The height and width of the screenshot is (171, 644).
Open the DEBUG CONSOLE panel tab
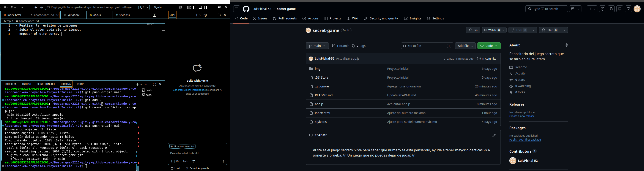tap(46, 84)
